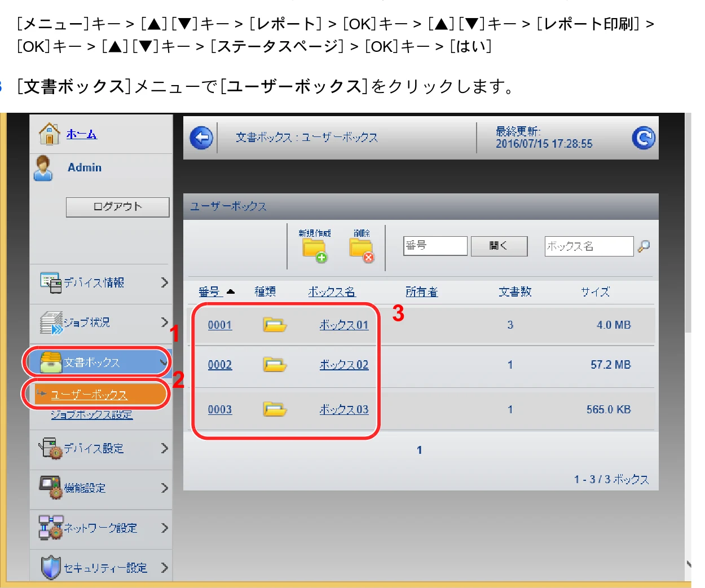Click the Home house icon
The image size is (705, 588).
(x=50, y=134)
